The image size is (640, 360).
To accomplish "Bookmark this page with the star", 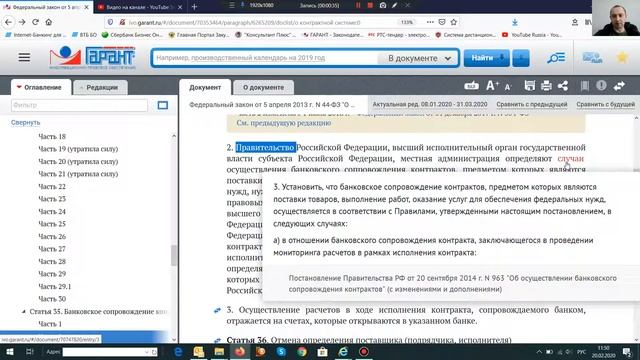I will click(x=453, y=22).
